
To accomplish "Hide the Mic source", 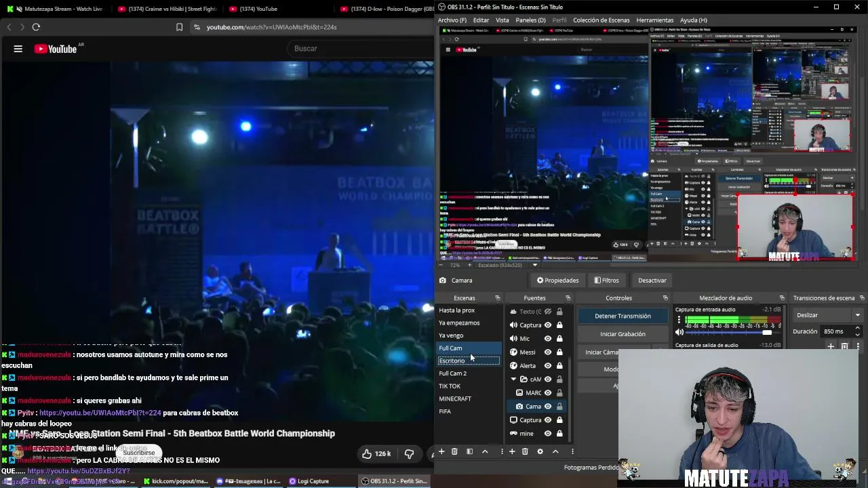I will [548, 338].
